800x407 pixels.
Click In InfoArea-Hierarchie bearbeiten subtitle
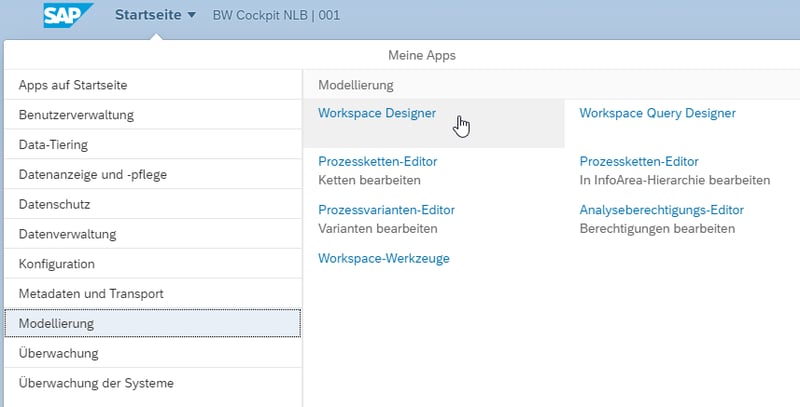click(674, 180)
